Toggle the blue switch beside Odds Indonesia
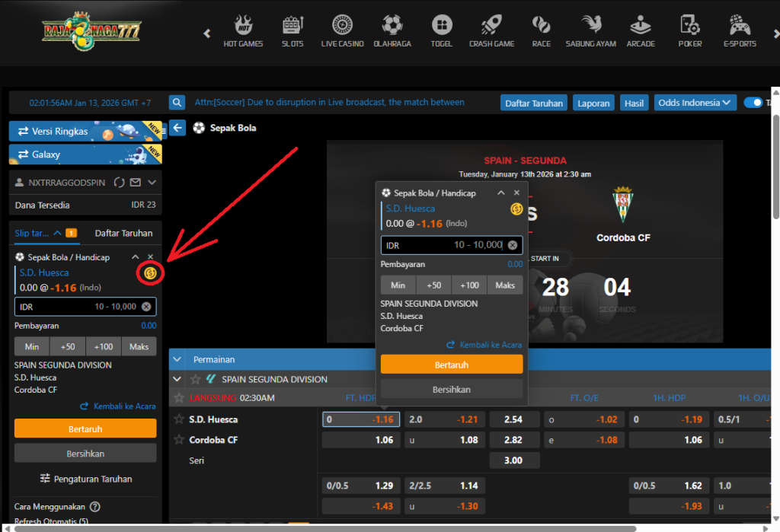This screenshot has height=532, width=780. [753, 103]
